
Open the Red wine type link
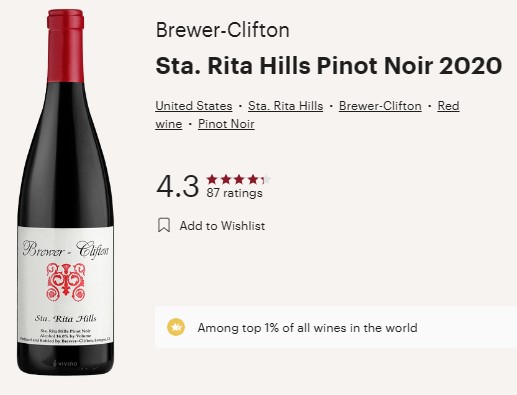(448, 106)
